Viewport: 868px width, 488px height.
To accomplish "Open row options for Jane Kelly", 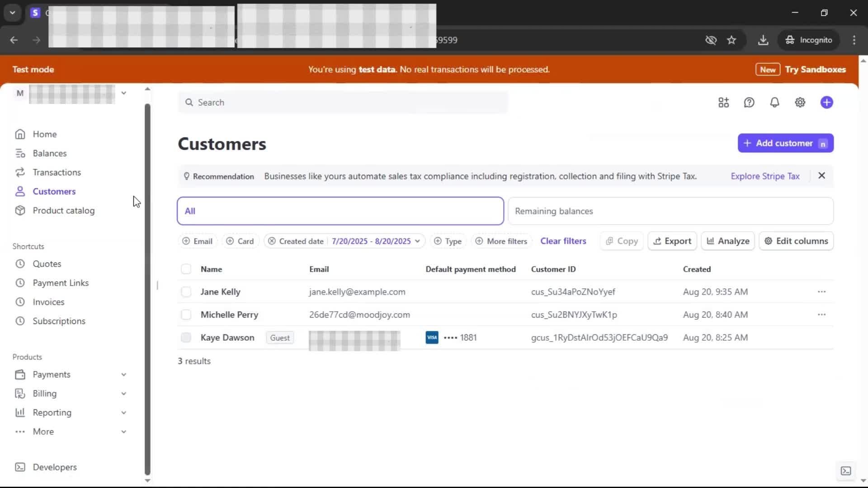I will (821, 292).
